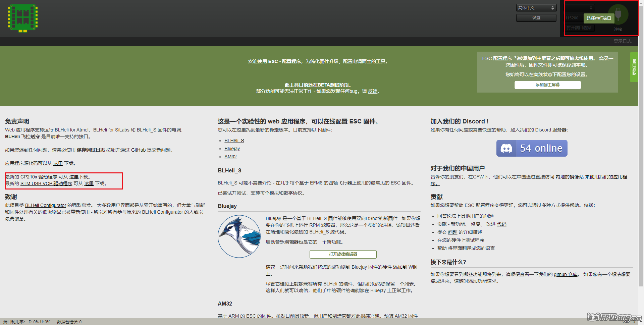Click the 贡献 heading

tap(437, 197)
